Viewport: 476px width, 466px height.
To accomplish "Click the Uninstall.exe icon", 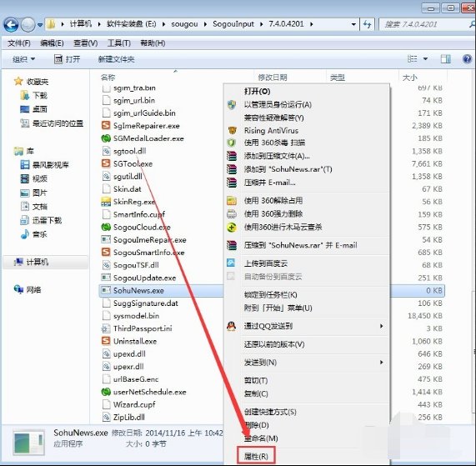I will pyautogui.click(x=106, y=341).
